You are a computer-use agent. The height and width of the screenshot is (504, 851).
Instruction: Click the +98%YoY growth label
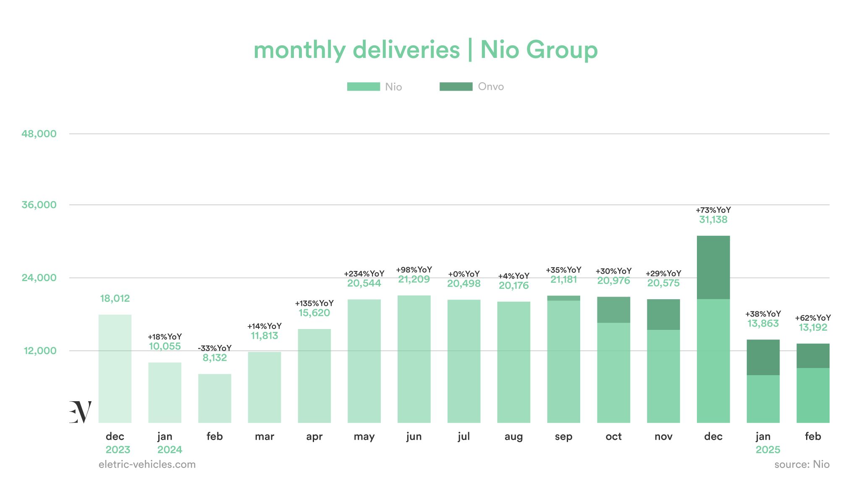pyautogui.click(x=414, y=269)
